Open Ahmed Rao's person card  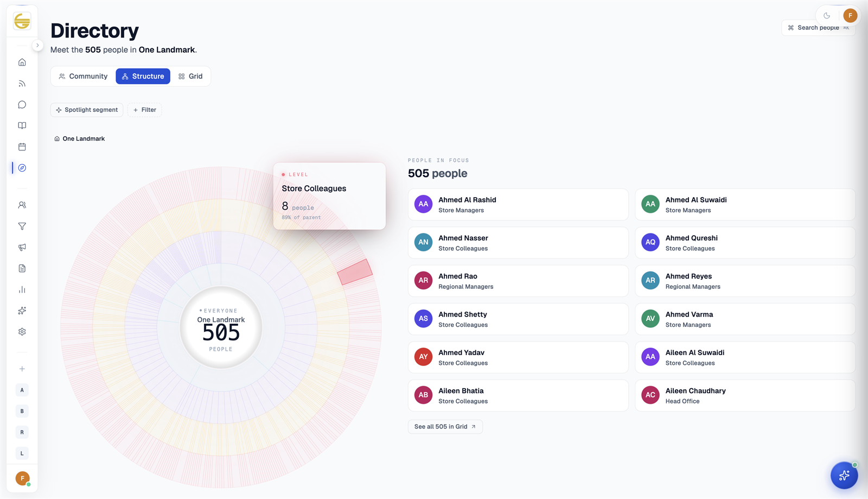(518, 281)
